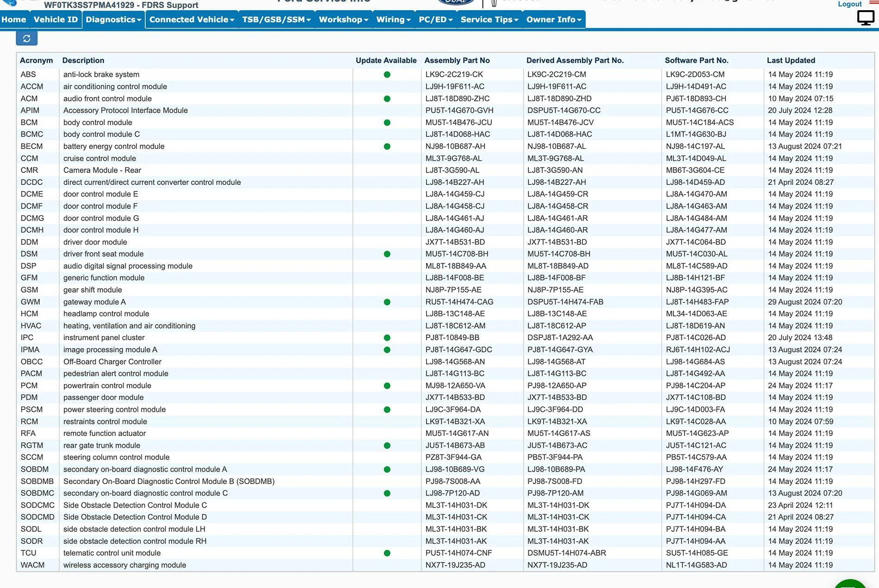Click the date '23 April 2024 12:11'

click(x=800, y=505)
